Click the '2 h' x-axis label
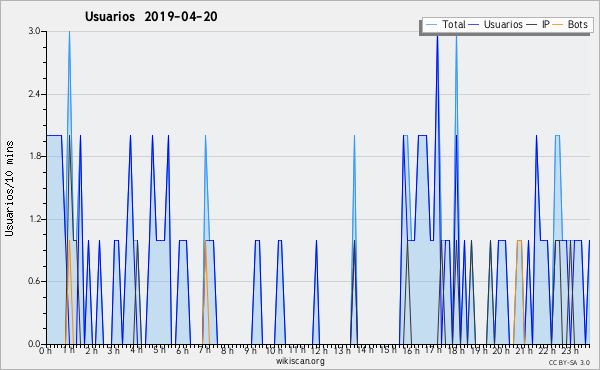Image resolution: width=600 pixels, height=370 pixels. pyautogui.click(x=91, y=350)
